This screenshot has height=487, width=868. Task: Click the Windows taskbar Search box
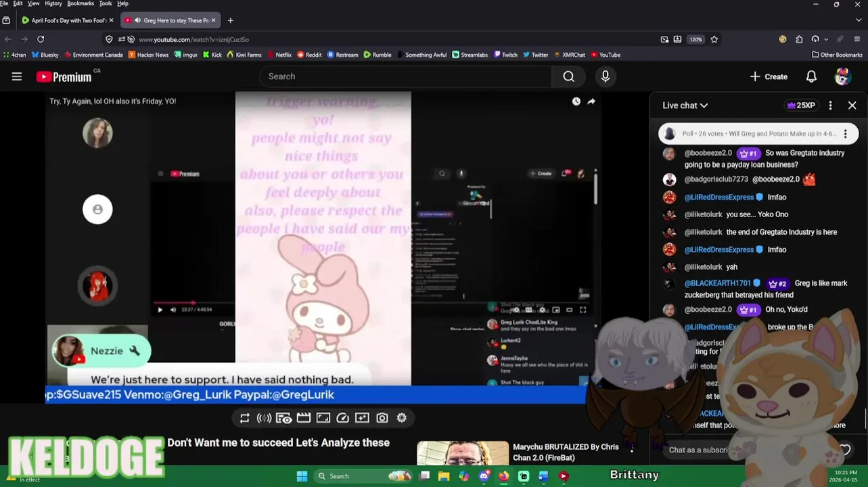[x=363, y=476]
